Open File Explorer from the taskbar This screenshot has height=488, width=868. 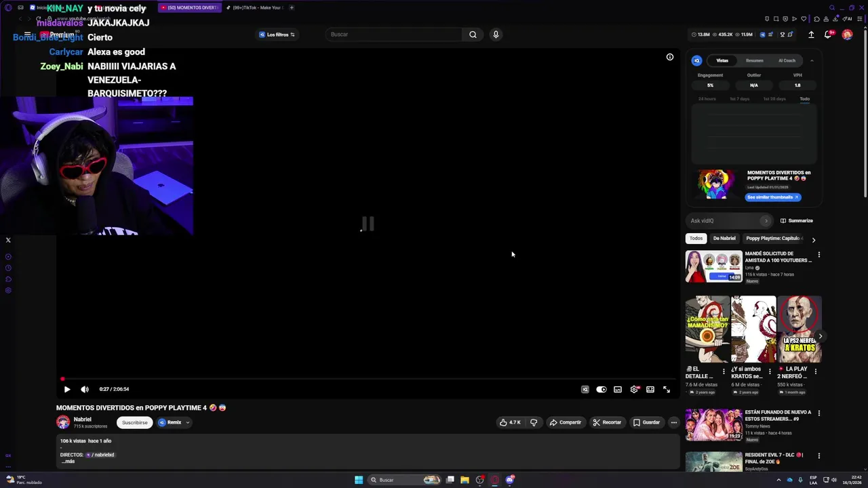pyautogui.click(x=465, y=480)
